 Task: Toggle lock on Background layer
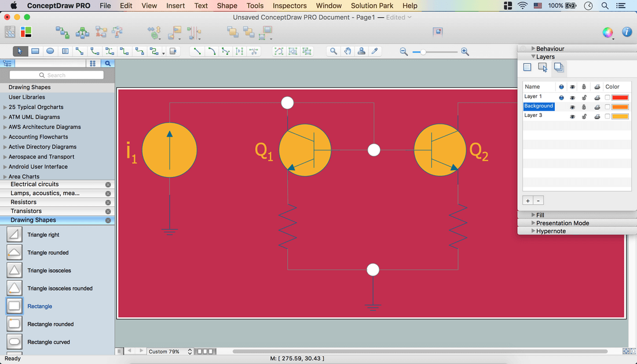(584, 107)
